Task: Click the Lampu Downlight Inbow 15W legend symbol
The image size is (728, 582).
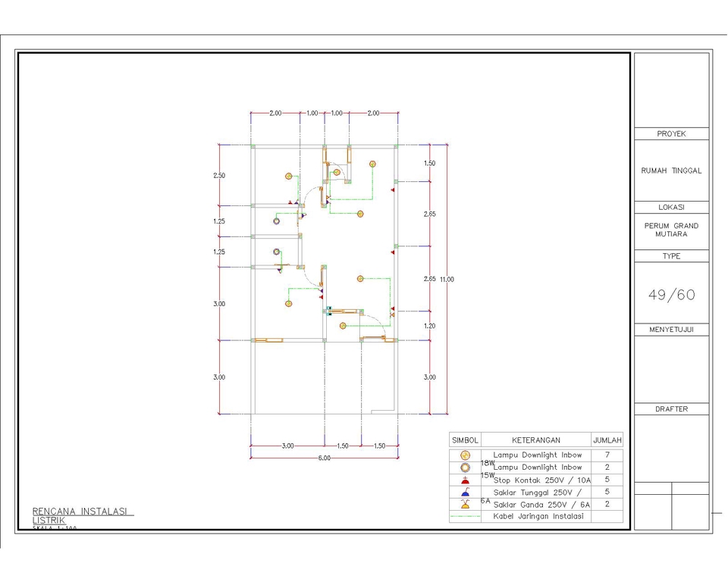Action: pyautogui.click(x=464, y=468)
